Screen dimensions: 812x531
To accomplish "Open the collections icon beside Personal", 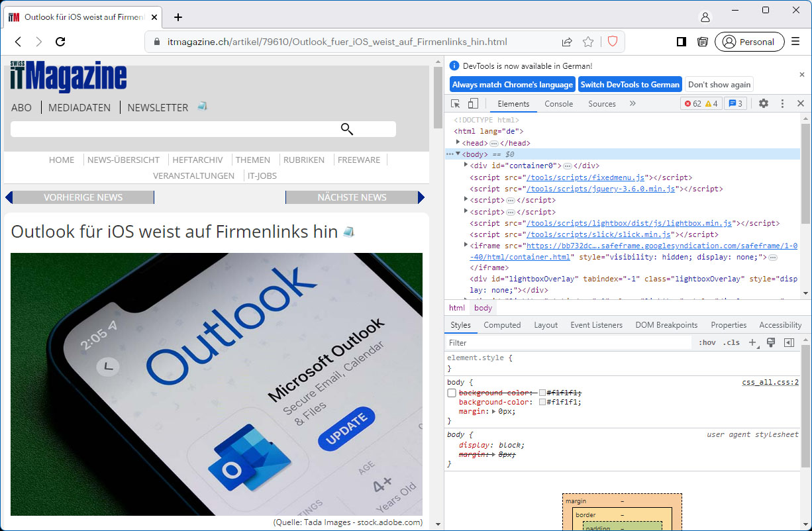I will [703, 42].
